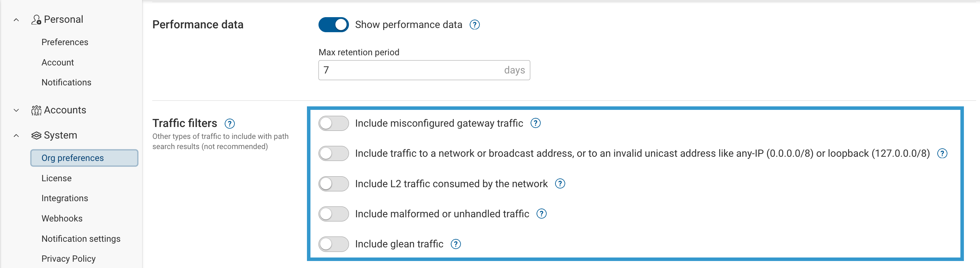The image size is (980, 268).
Task: Click the System layers icon
Action: (36, 135)
